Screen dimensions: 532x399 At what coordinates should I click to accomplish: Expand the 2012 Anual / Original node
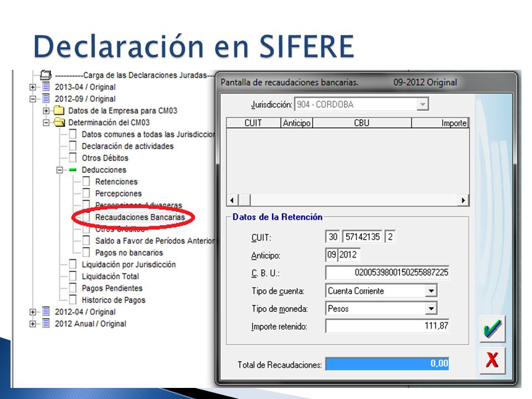(x=33, y=324)
